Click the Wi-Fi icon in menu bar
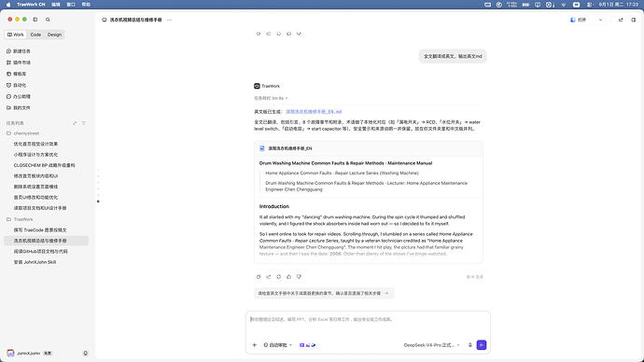Screen dimensions: 644x362 tap(564, 5)
